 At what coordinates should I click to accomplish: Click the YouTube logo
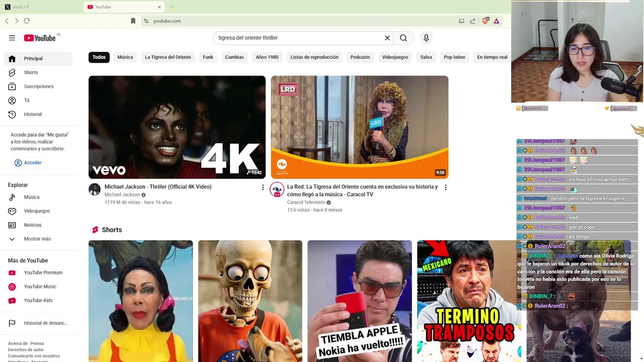[x=40, y=38]
